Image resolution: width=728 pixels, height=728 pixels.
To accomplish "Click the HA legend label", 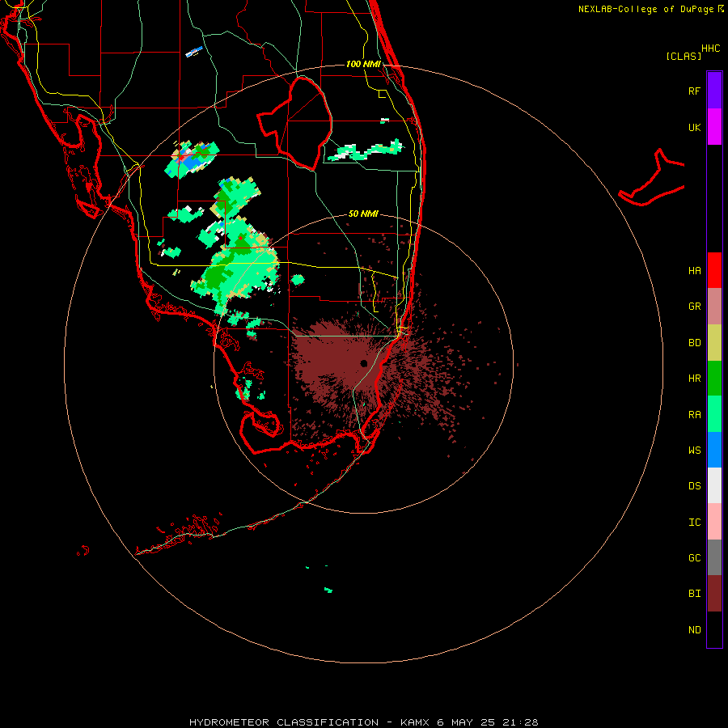I will 694,270.
